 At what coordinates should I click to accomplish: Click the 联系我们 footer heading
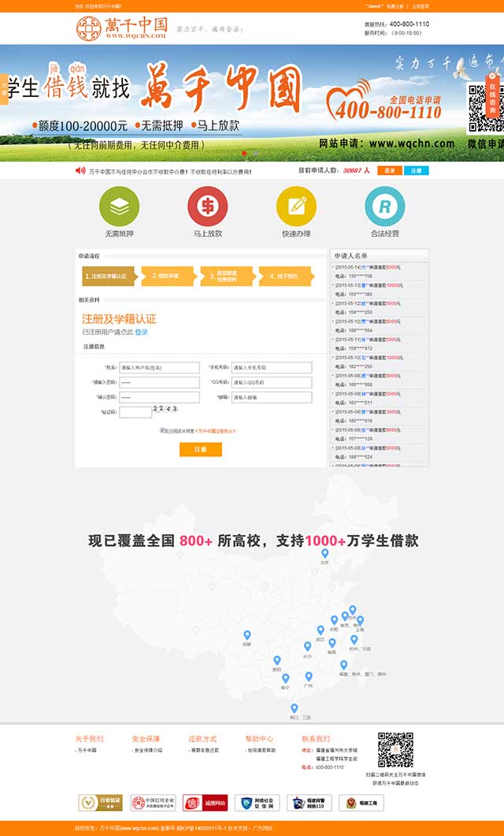(x=316, y=739)
